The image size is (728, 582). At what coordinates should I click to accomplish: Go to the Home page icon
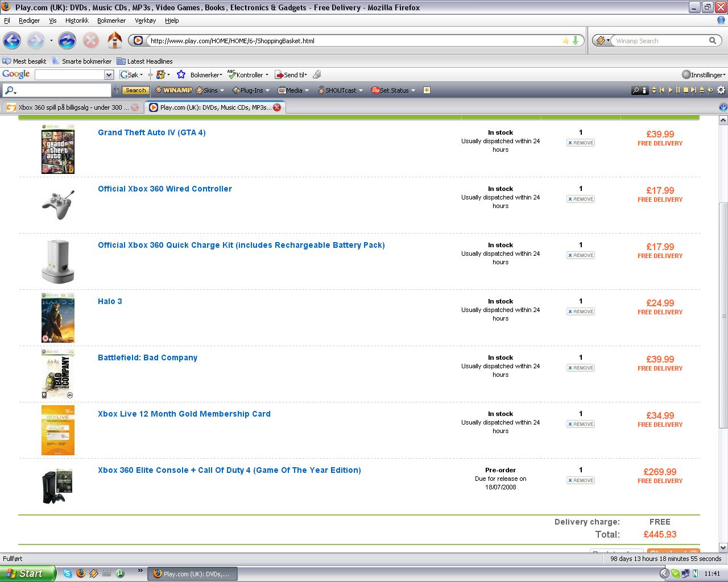coord(115,40)
